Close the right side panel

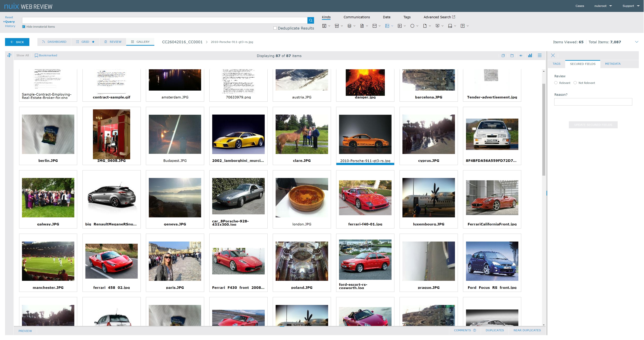coord(553,56)
